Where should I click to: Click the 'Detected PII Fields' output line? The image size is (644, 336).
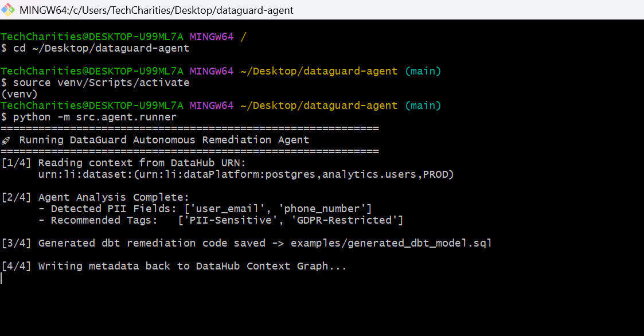tap(205, 209)
